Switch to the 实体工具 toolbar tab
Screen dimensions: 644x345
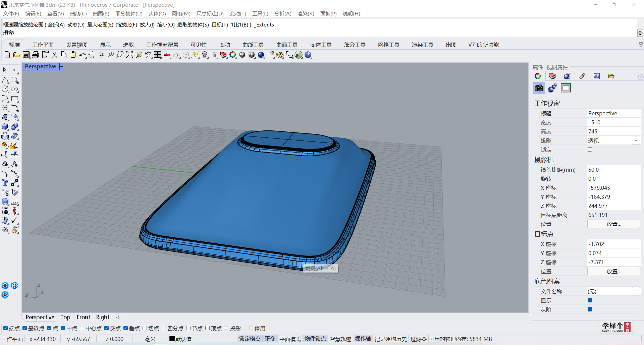click(321, 45)
